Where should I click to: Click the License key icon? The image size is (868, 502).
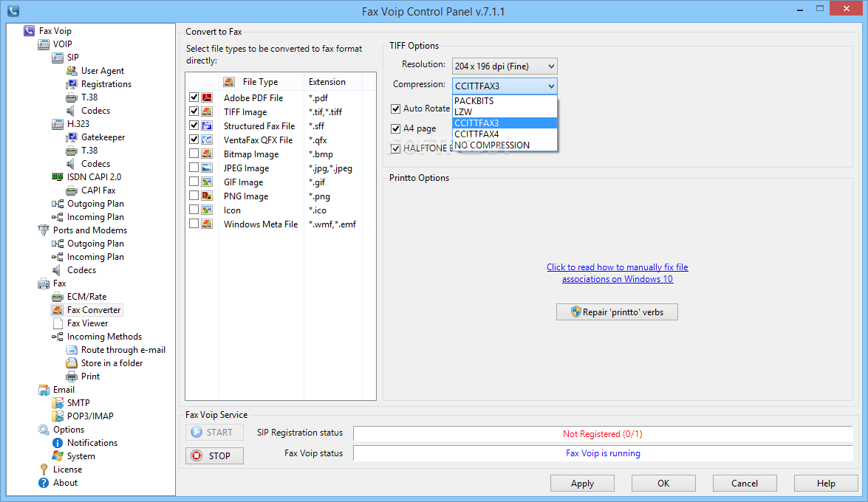(43, 470)
